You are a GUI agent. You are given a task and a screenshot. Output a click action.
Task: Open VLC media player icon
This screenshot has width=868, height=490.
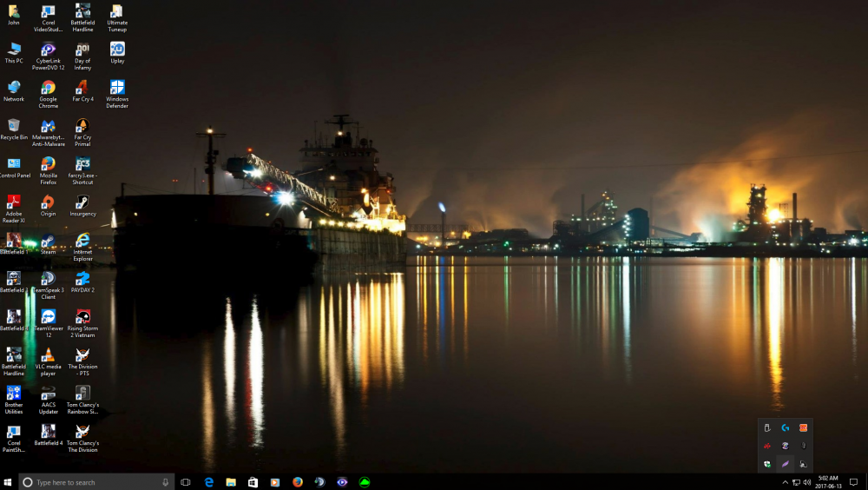click(x=48, y=355)
